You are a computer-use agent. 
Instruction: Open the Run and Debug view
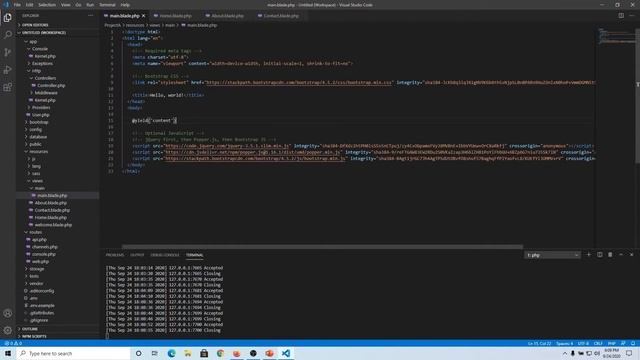[8, 70]
